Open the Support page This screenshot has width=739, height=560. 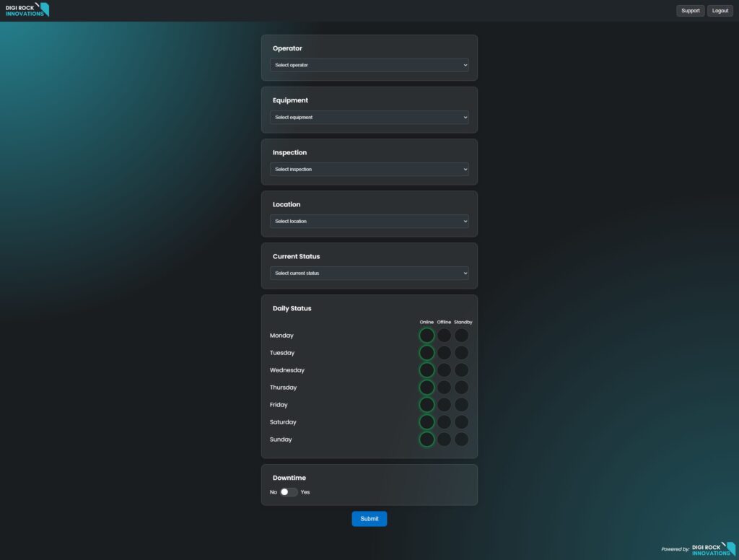pos(690,11)
